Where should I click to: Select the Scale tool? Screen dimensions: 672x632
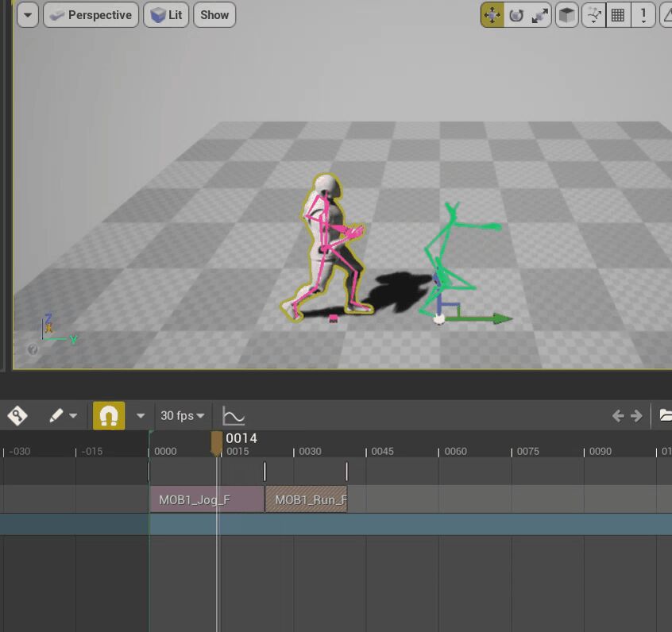click(541, 14)
